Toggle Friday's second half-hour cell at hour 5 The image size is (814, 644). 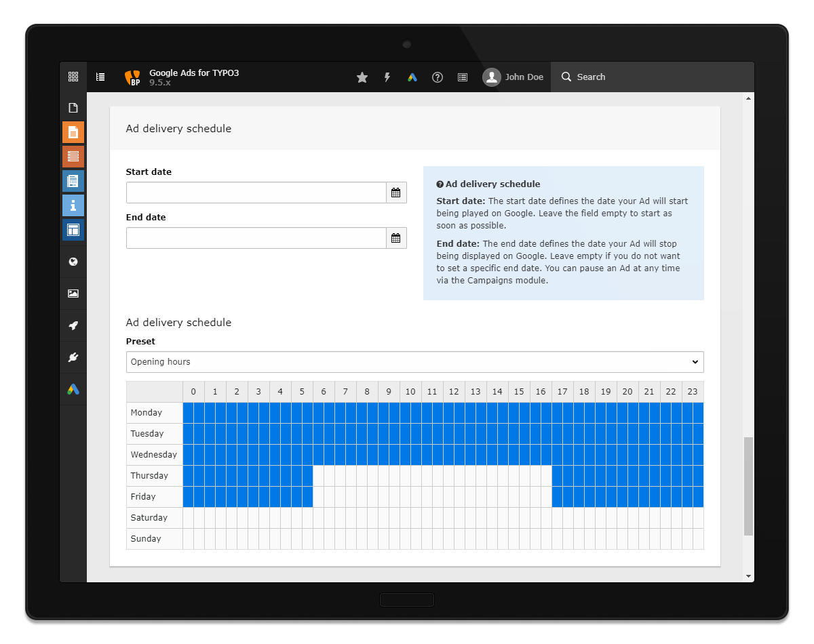click(x=308, y=497)
